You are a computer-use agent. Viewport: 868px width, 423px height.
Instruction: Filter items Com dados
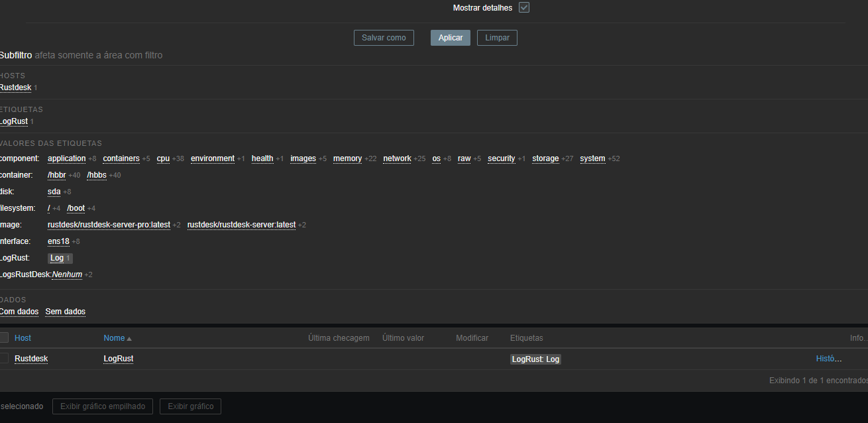pos(19,312)
